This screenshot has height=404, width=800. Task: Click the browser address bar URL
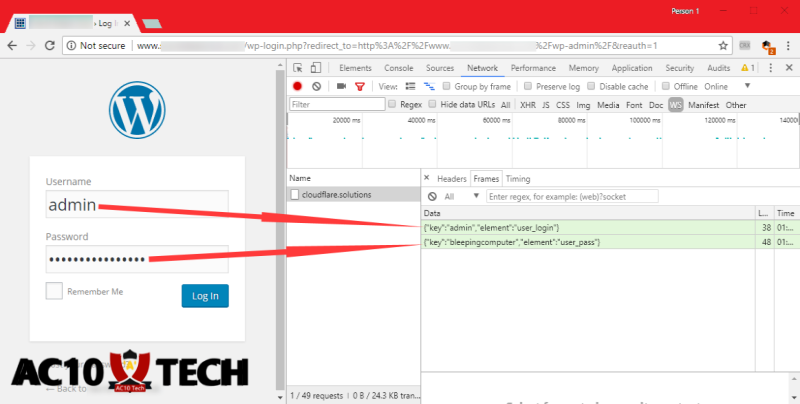(397, 45)
